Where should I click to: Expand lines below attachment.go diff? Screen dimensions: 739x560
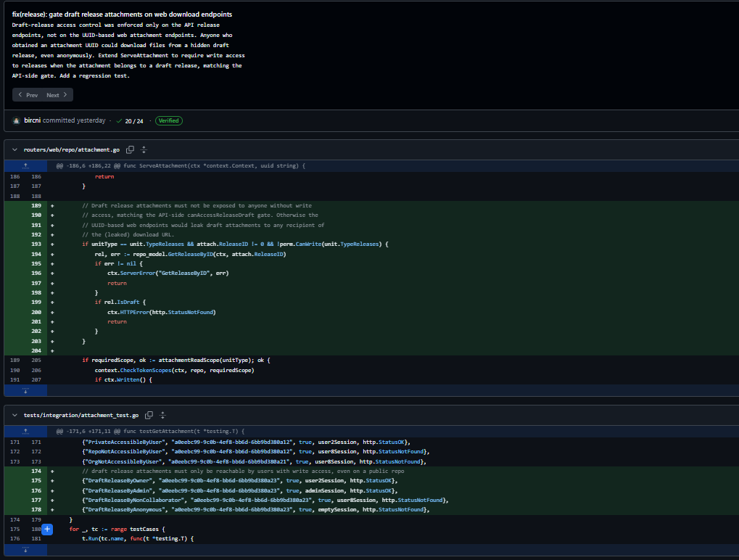25,390
